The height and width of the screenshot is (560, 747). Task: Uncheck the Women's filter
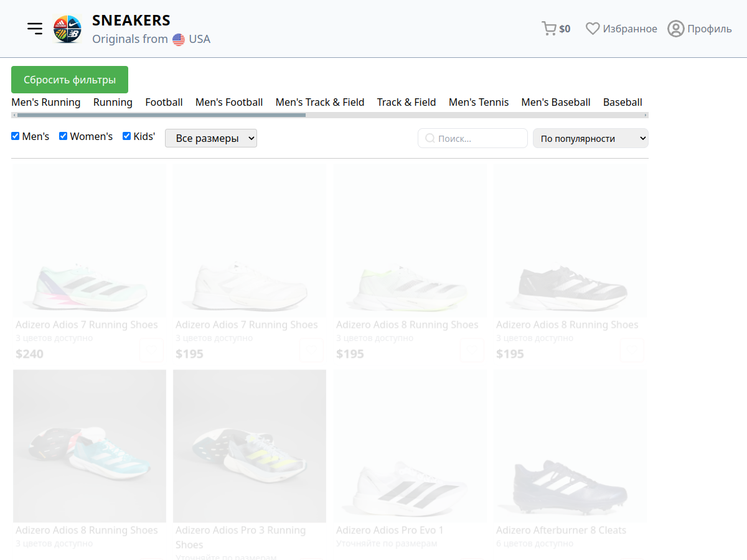(x=63, y=136)
